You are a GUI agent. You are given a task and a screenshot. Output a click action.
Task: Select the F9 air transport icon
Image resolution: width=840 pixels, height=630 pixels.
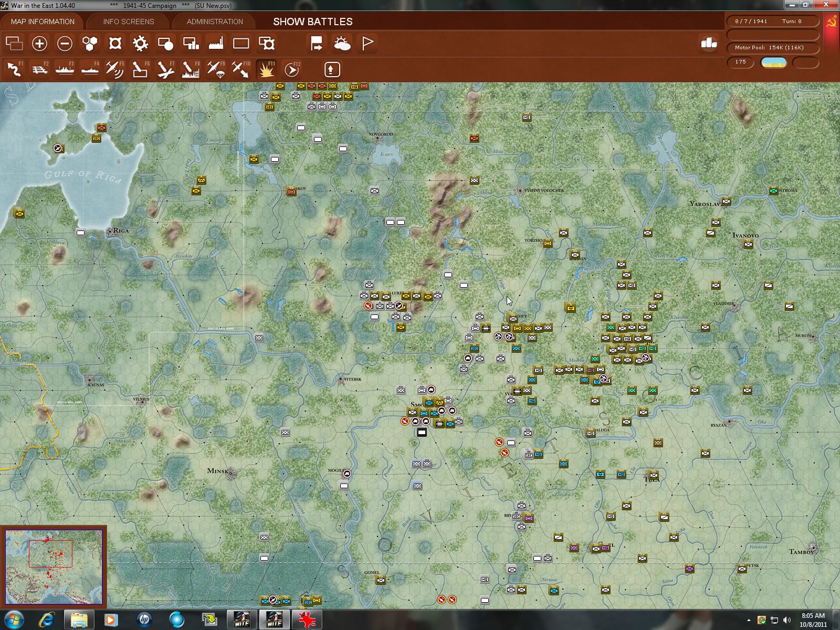coord(216,69)
